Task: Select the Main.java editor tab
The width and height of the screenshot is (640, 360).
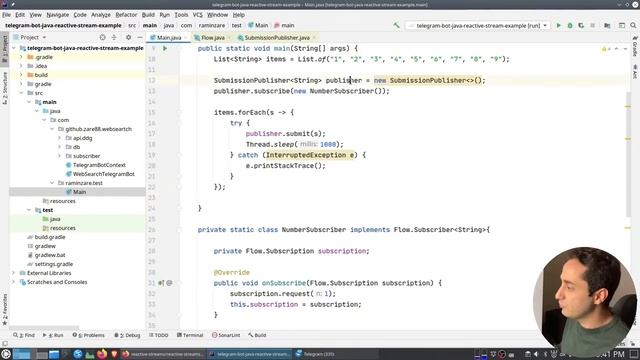Action: (169, 38)
